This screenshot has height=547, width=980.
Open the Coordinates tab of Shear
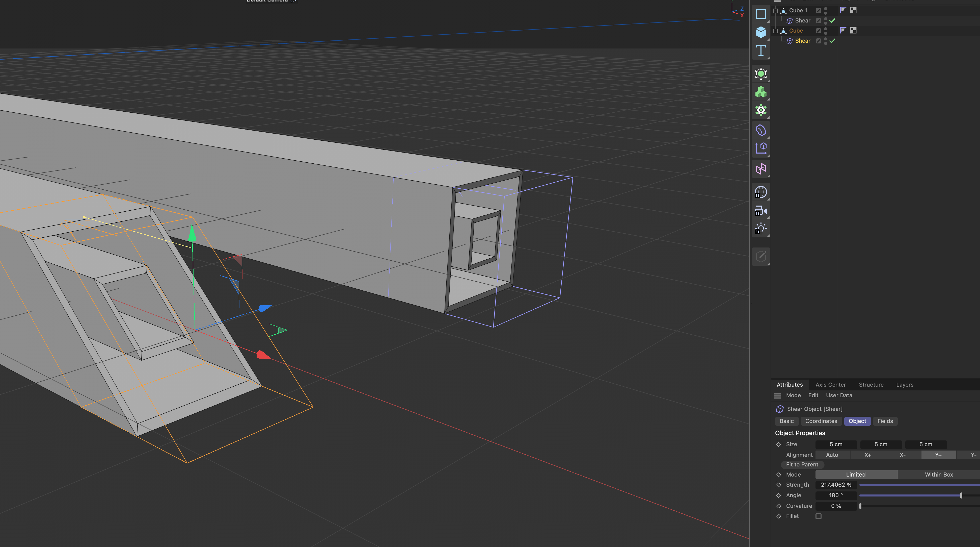(821, 421)
